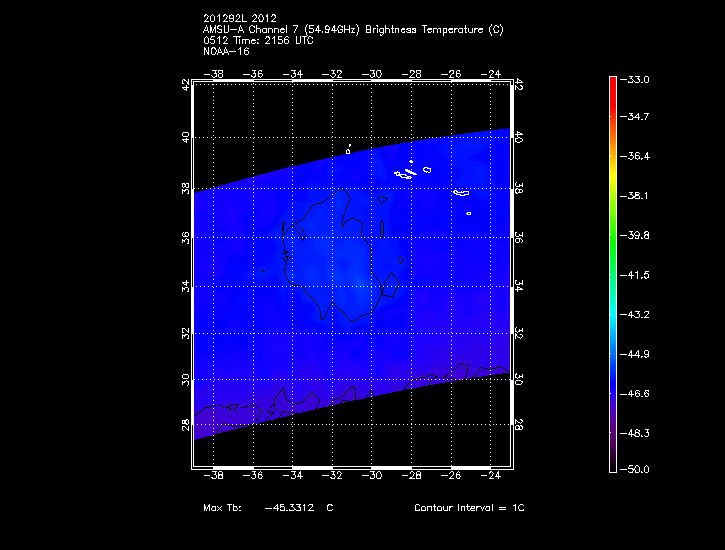Viewport: 725px width, 550px height.
Task: Select the -24 longitude label on the top axis
Action: 492,73
